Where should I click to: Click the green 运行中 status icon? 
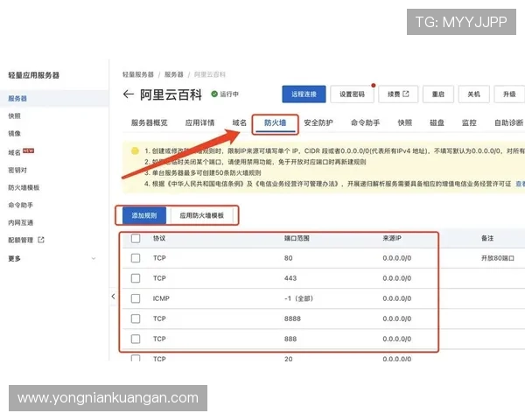pyautogui.click(x=214, y=94)
